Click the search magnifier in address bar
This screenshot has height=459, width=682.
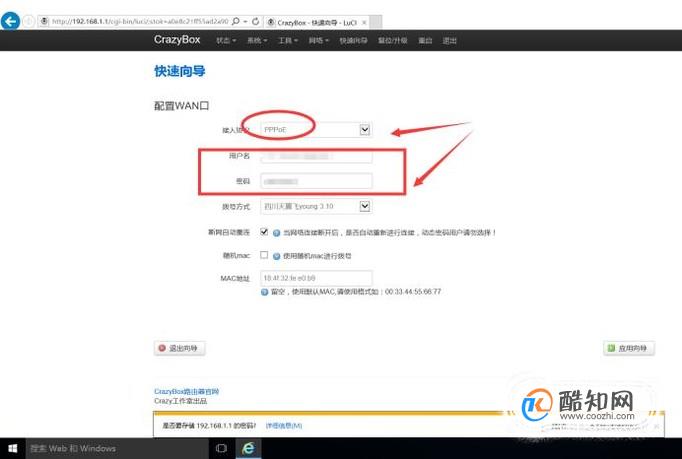(235, 21)
